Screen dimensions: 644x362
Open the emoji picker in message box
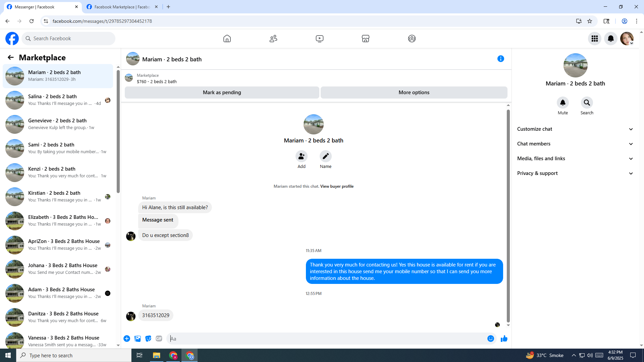click(x=490, y=339)
